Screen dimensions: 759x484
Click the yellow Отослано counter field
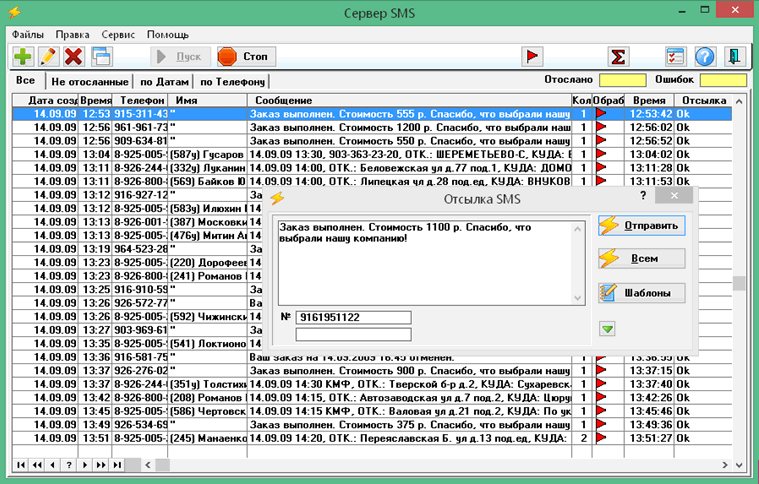622,80
